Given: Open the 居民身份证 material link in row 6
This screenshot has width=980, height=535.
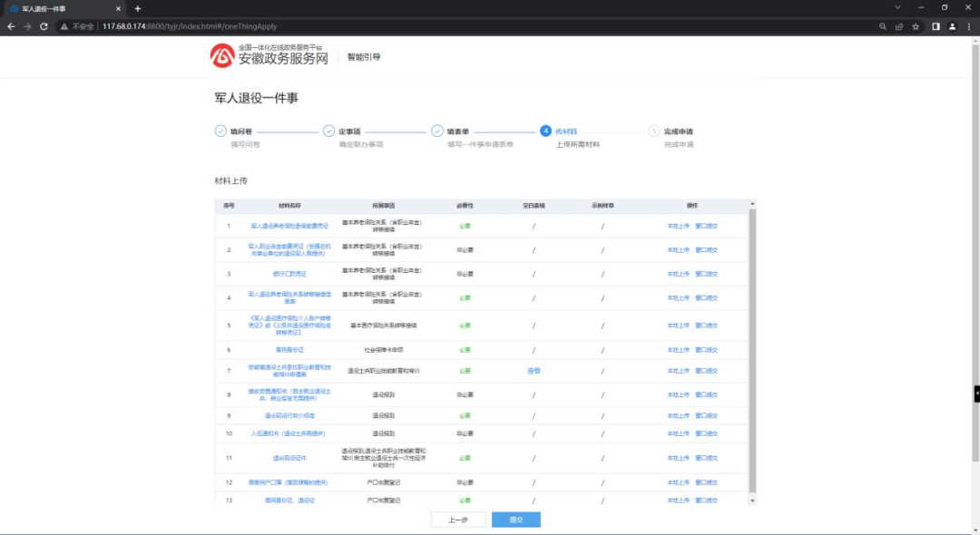Looking at the screenshot, I should 289,350.
